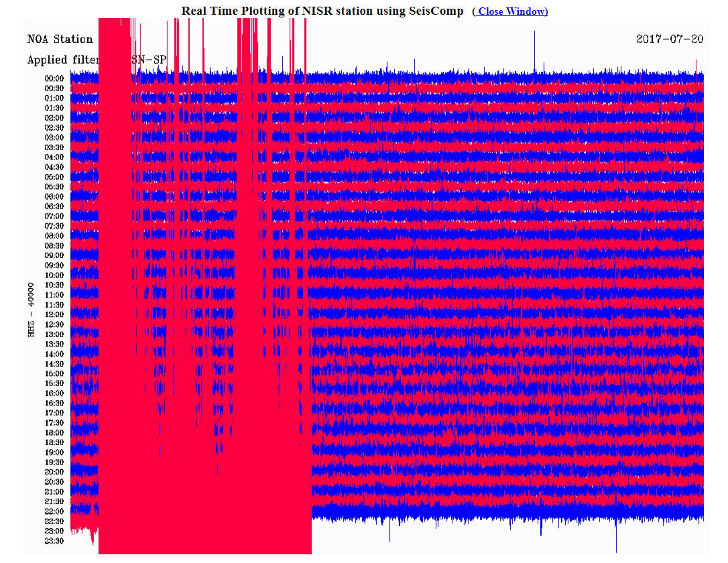Select the 10:30 time row label

pos(54,285)
